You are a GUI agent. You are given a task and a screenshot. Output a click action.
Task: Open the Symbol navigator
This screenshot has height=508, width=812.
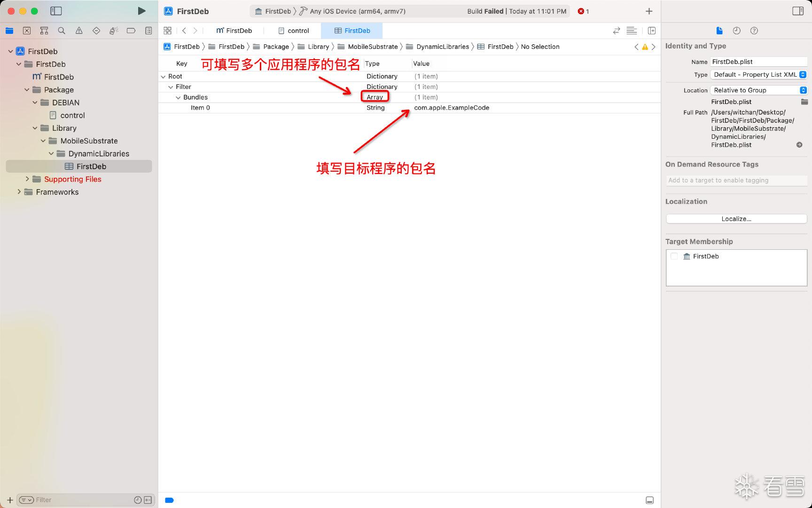pyautogui.click(x=44, y=31)
